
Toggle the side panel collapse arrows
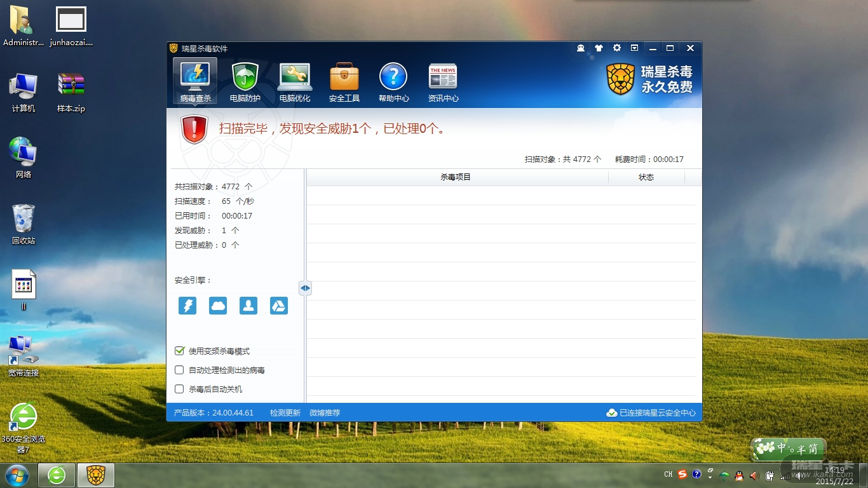coord(305,288)
